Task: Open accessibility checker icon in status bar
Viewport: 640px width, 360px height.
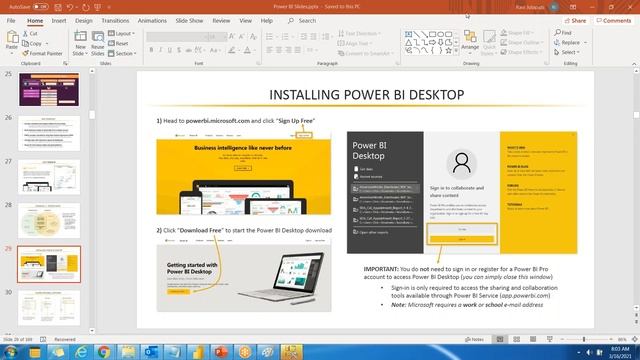Action: pyautogui.click(x=43, y=340)
